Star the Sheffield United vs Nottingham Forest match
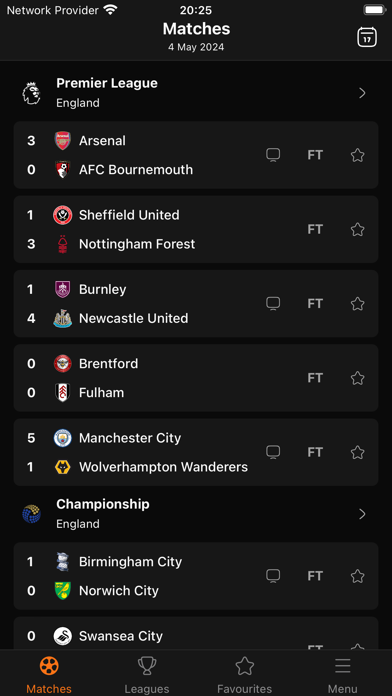 coord(357,229)
